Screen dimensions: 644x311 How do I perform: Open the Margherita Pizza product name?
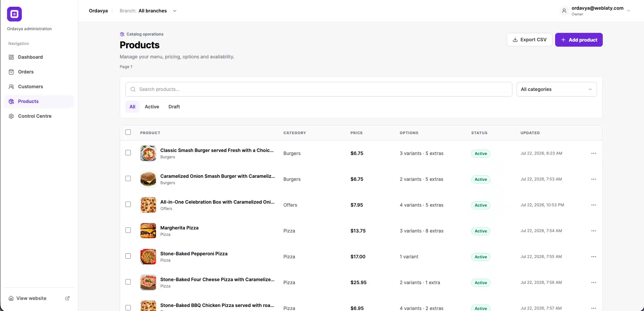coord(179,228)
